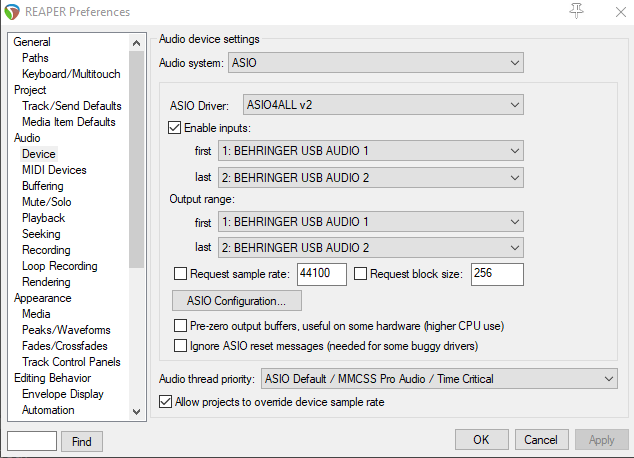
Task: Click the preferences tree scrollbar thumb
Action: click(x=137, y=159)
